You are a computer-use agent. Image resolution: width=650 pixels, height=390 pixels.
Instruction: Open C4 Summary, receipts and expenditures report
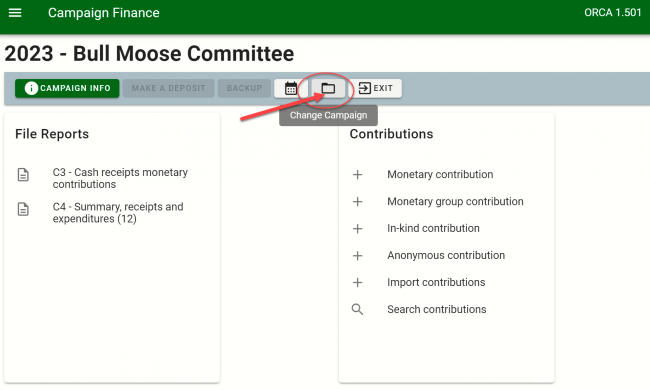point(118,213)
